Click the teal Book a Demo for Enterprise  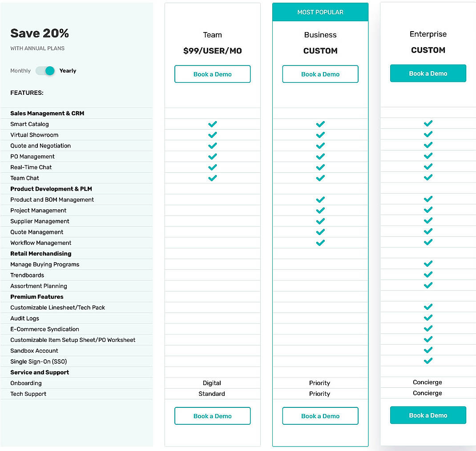point(428,72)
